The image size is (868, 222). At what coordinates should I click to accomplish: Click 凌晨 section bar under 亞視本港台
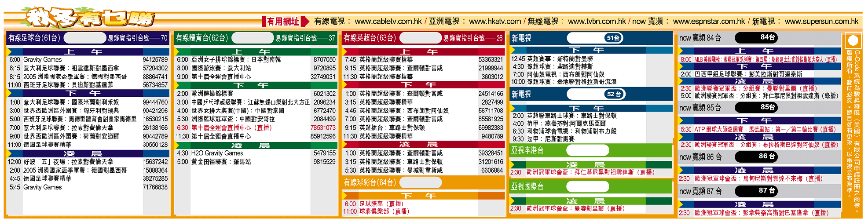[x=591, y=164]
